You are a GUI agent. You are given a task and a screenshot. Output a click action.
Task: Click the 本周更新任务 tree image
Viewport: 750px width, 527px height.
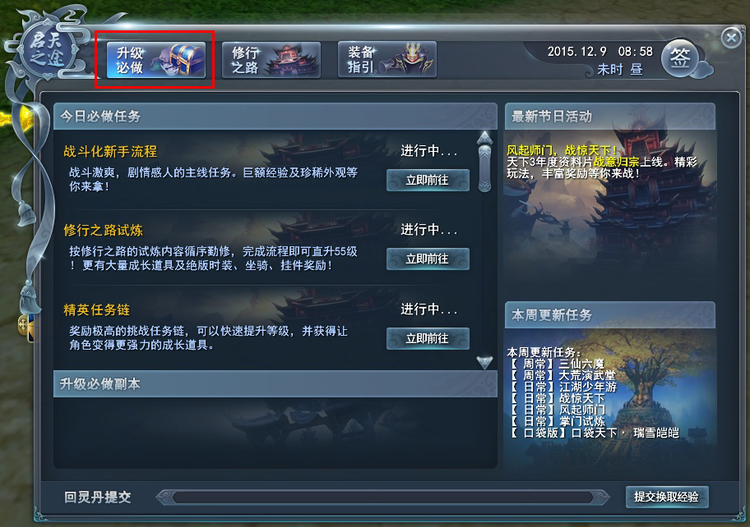pos(611,401)
